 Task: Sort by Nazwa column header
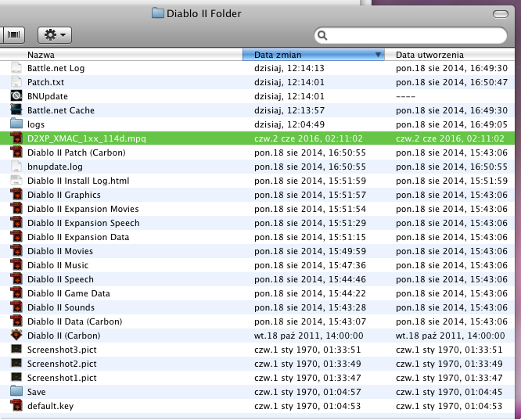[121, 55]
